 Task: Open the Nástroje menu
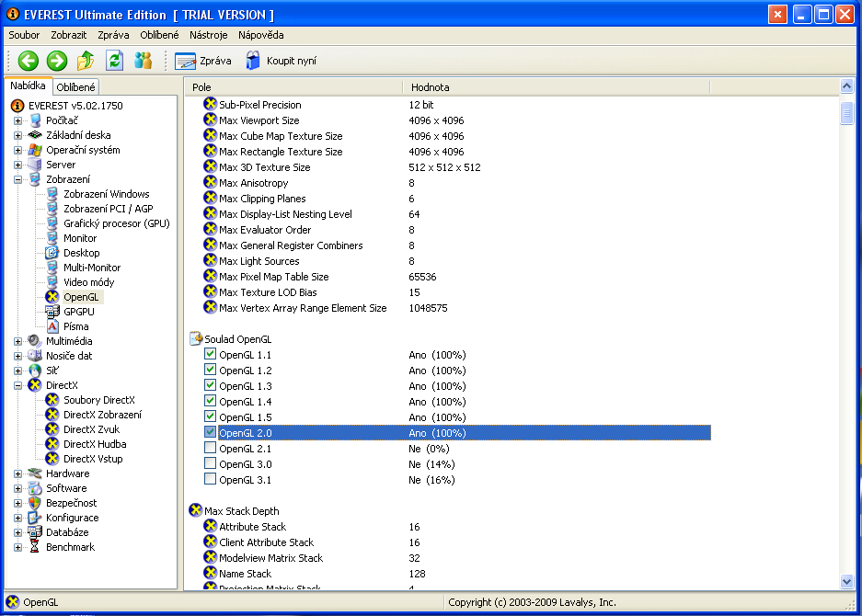208,35
